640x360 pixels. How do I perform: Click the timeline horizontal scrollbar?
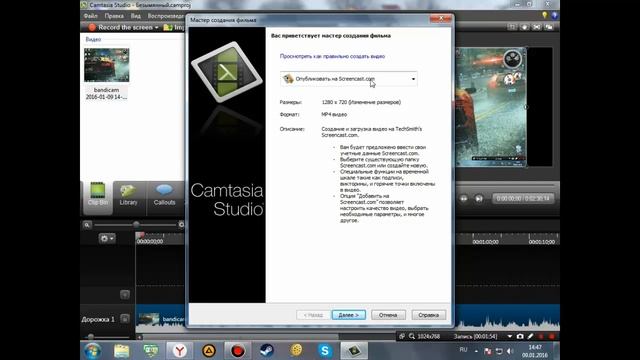click(x=241, y=337)
